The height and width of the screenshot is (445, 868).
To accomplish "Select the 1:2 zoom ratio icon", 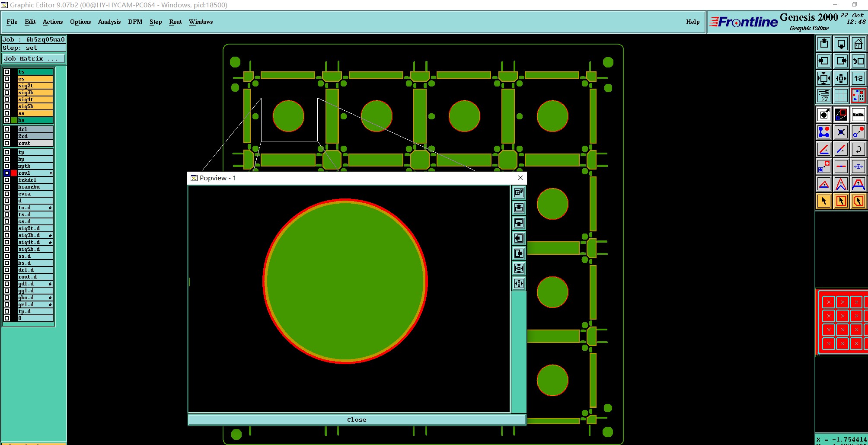I will (x=858, y=78).
